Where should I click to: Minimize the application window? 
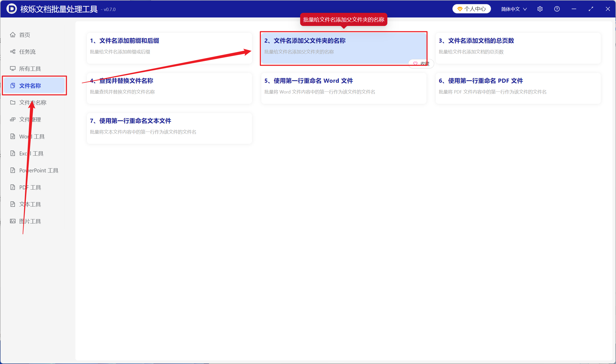pyautogui.click(x=574, y=9)
